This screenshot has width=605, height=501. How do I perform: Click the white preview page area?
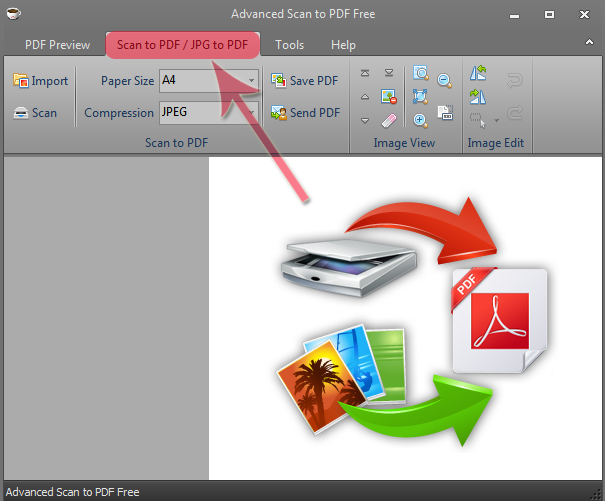405,318
